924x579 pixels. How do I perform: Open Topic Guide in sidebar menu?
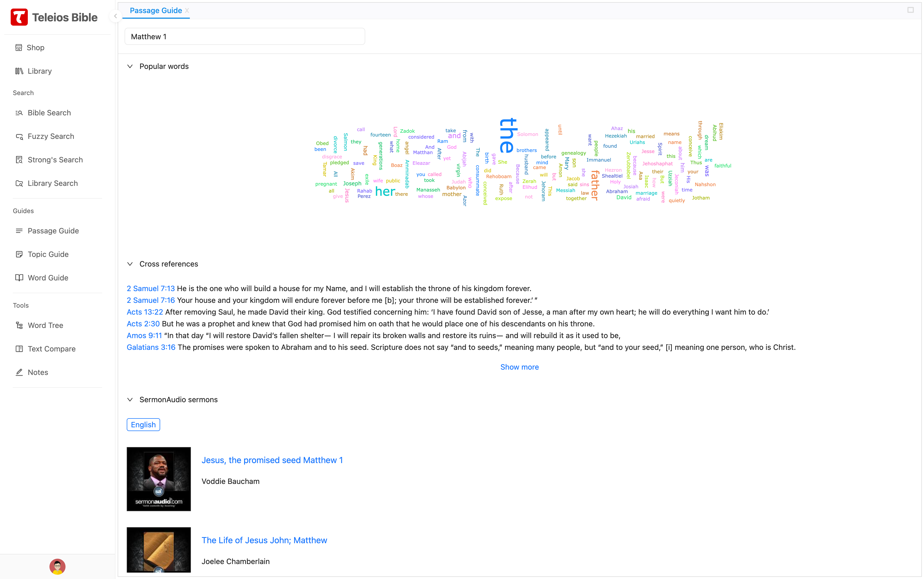(48, 254)
